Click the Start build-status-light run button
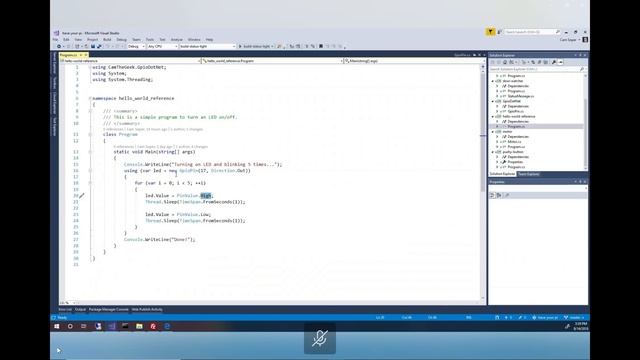The height and width of the screenshot is (360, 640). pyautogui.click(x=255, y=47)
